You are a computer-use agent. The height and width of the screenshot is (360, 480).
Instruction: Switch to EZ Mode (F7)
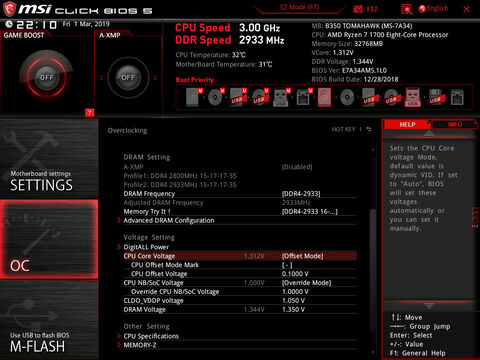pos(299,7)
